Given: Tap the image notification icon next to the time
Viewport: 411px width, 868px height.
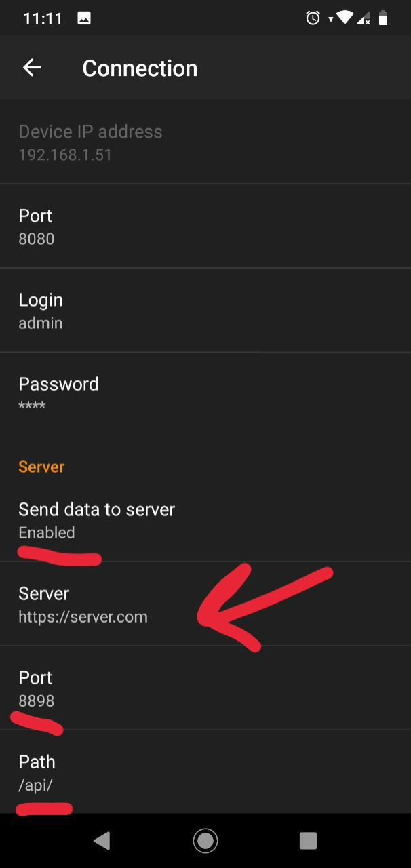Looking at the screenshot, I should (x=84, y=18).
